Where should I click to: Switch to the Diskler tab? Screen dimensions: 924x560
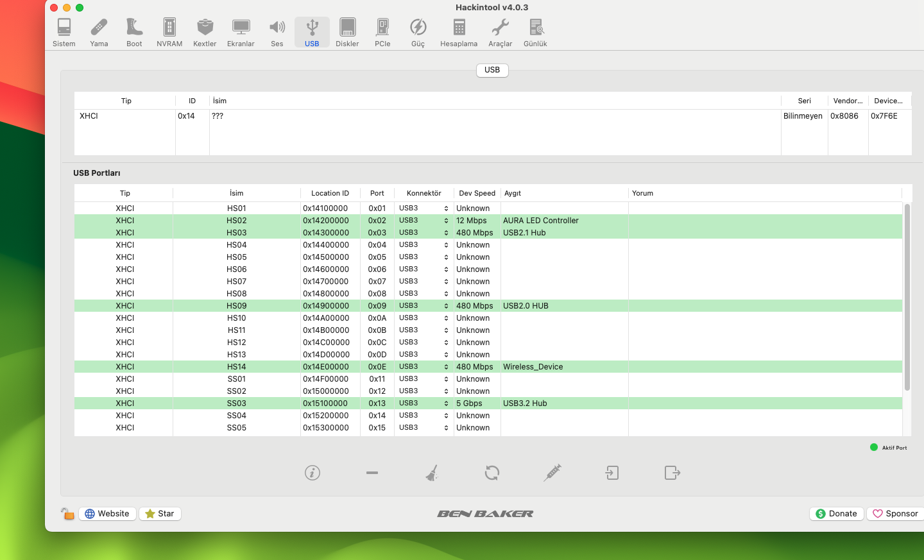tap(347, 33)
